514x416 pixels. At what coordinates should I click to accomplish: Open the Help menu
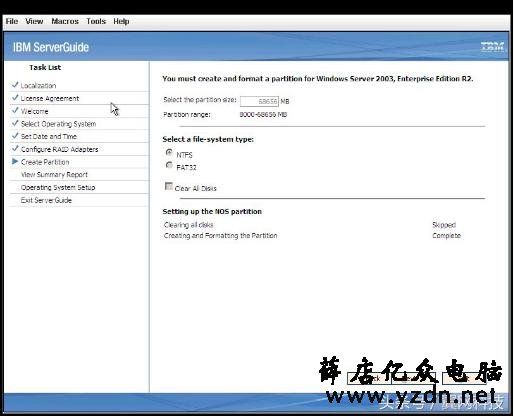(121, 21)
